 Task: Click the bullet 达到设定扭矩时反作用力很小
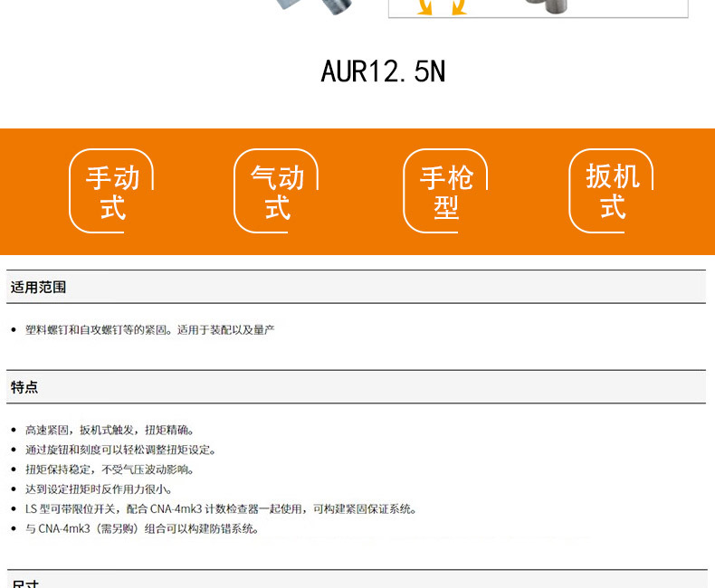coord(99,489)
